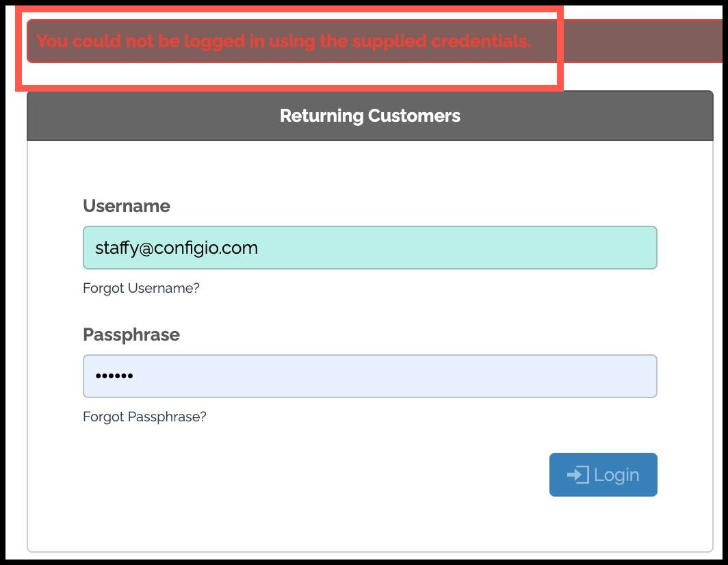The height and width of the screenshot is (565, 728).
Task: Click the Passphrase input field
Action: click(x=370, y=376)
